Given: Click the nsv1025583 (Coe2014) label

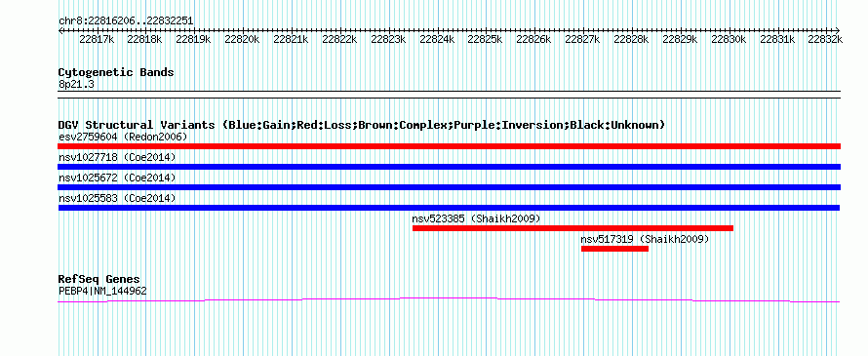Looking at the screenshot, I should (x=117, y=198).
